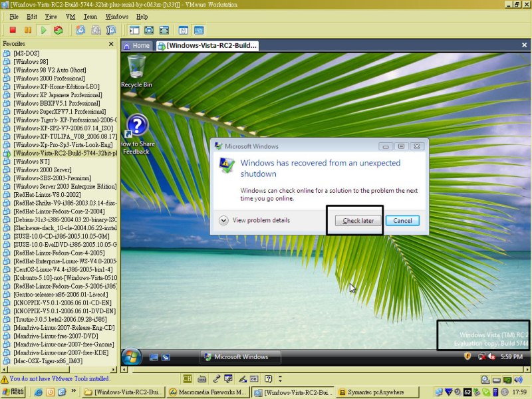
Task: Click the VM view horizontal scrollbar right arrow
Action: [x=527, y=370]
